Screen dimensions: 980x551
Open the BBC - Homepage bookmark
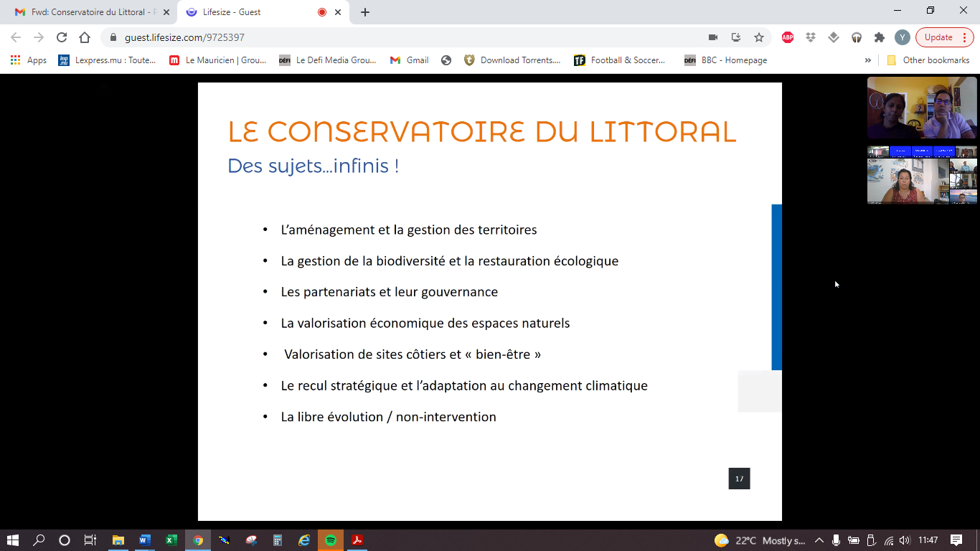tap(725, 60)
